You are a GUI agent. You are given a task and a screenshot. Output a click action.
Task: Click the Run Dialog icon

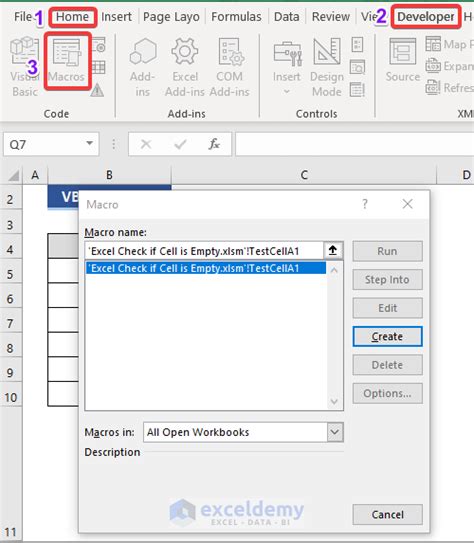[357, 90]
